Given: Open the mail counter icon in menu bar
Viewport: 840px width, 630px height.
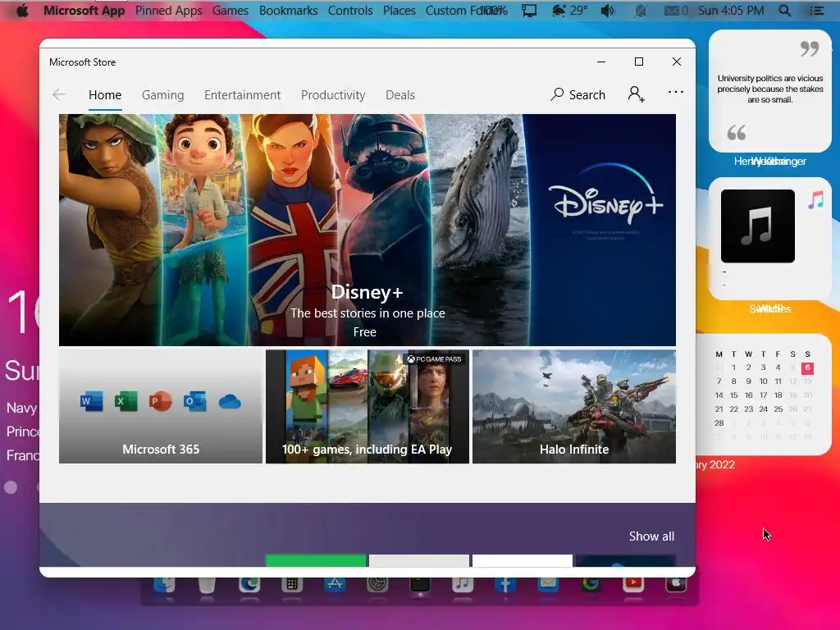Looking at the screenshot, I should pos(676,11).
